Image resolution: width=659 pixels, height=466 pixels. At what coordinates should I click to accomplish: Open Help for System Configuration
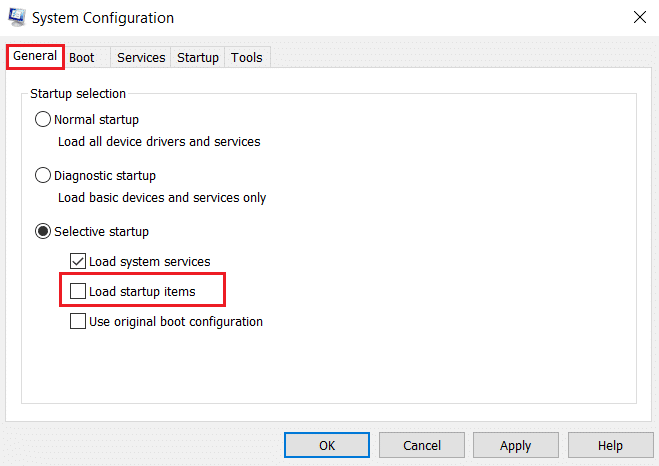[x=610, y=445]
